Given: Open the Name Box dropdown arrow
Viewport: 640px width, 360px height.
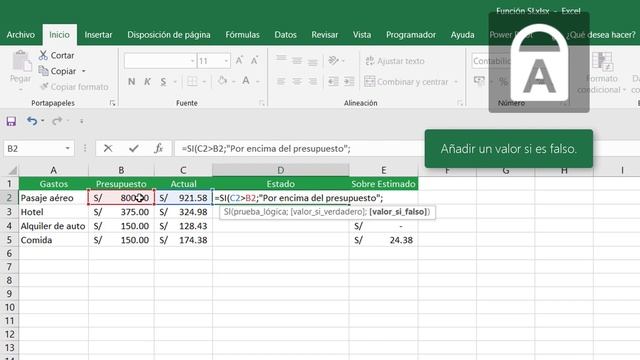Looking at the screenshot, I should [68, 148].
